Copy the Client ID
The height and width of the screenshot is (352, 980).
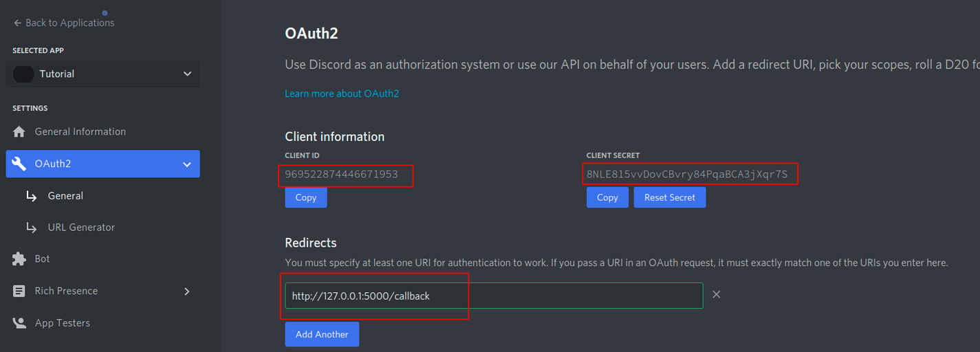click(x=306, y=197)
